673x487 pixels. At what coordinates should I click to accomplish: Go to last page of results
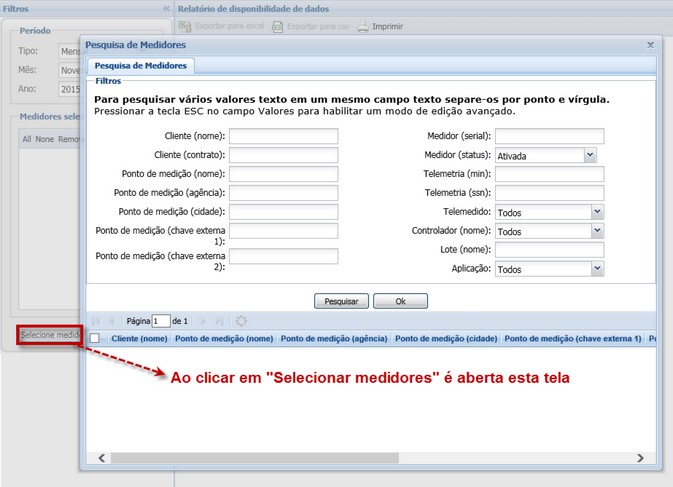tap(219, 321)
